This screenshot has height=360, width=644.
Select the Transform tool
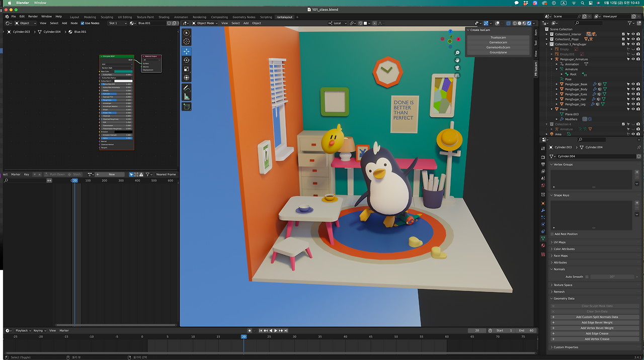[x=187, y=78]
